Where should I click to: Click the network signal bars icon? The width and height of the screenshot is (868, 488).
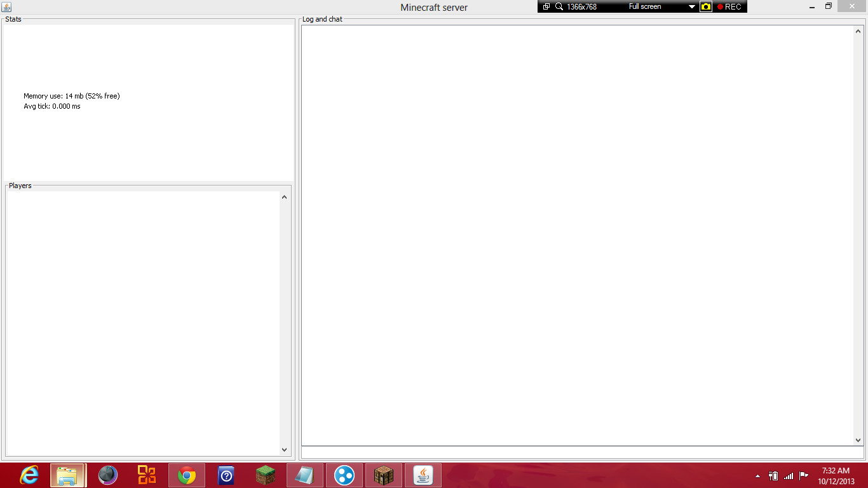coord(789,476)
